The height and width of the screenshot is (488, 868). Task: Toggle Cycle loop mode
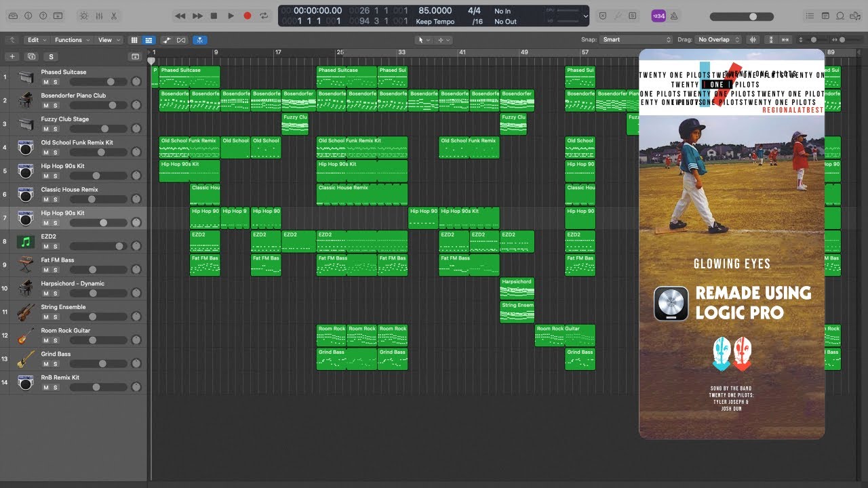(264, 16)
